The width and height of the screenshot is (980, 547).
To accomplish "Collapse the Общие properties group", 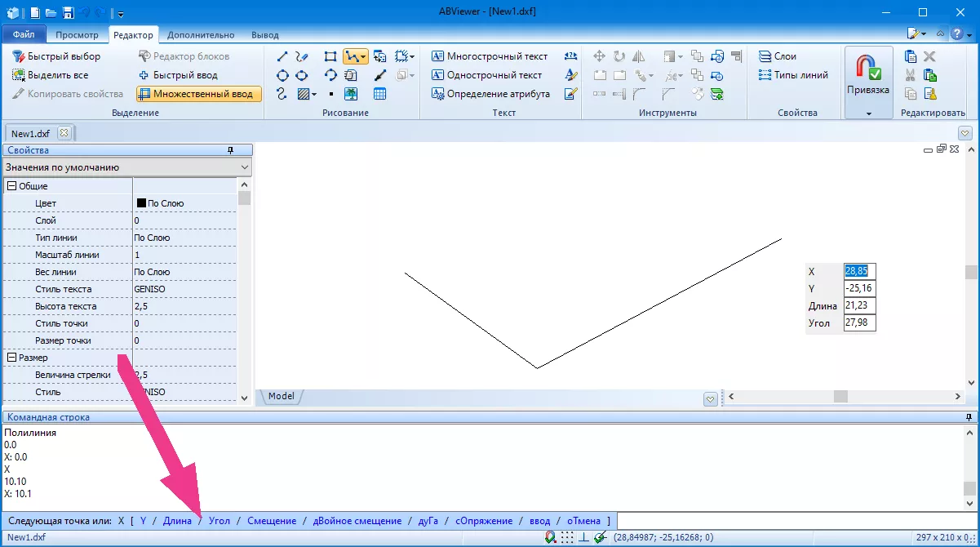I will (x=10, y=185).
